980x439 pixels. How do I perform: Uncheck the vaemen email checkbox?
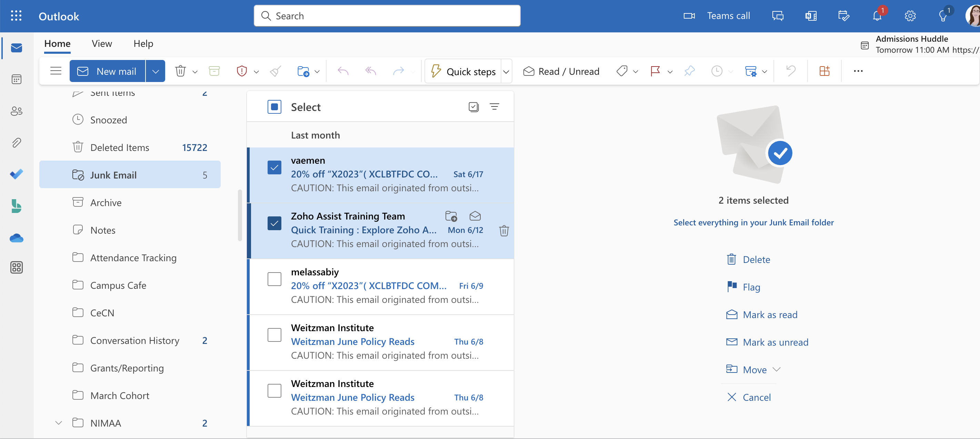274,167
